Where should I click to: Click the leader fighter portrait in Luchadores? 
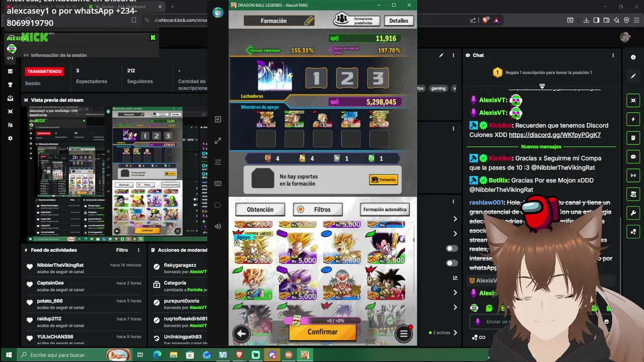pyautogui.click(x=275, y=76)
